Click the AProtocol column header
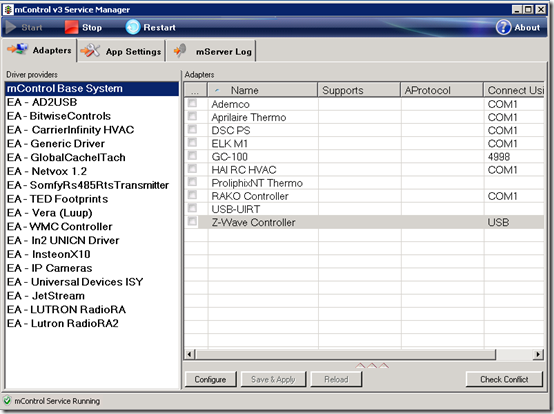554x414 pixels. pos(442,90)
